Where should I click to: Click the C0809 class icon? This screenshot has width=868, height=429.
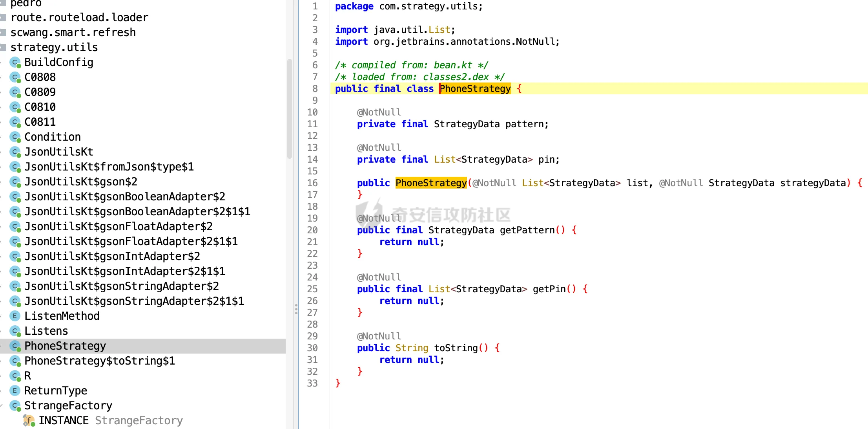tap(15, 92)
